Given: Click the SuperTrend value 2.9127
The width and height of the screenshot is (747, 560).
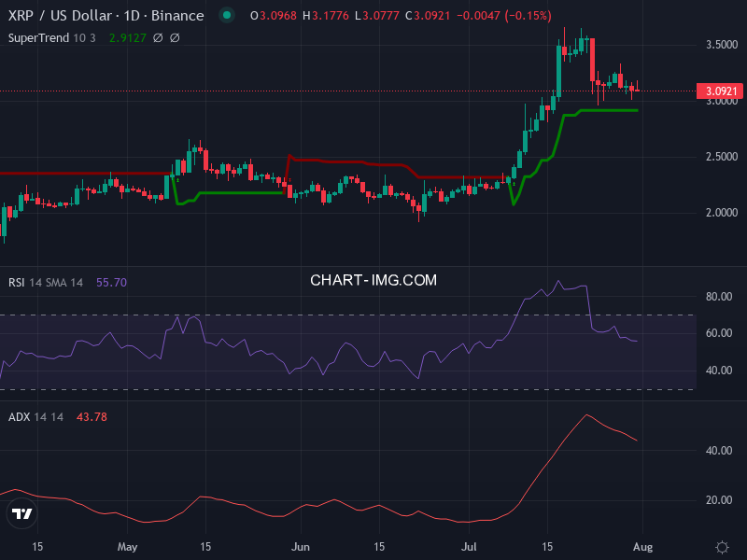Looking at the screenshot, I should (x=127, y=38).
